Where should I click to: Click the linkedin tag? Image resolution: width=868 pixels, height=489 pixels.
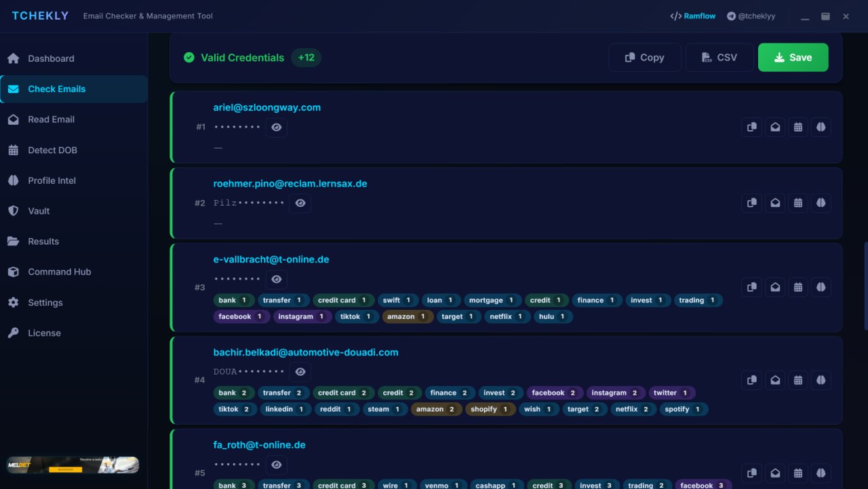pos(286,409)
